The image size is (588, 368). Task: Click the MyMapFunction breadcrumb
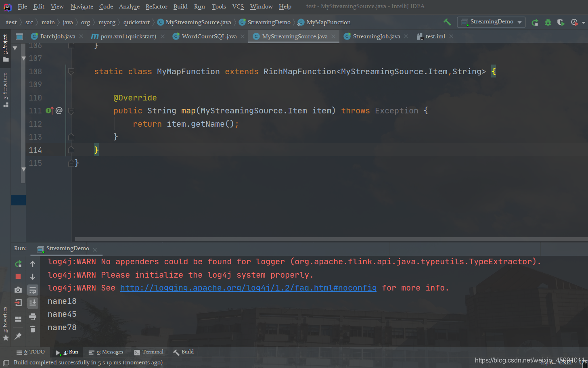[x=324, y=22]
